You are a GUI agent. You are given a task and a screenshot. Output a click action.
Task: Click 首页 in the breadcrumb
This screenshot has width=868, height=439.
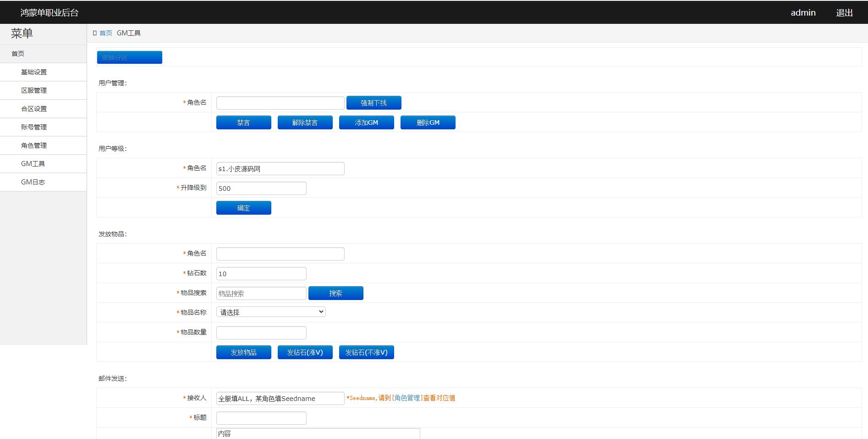click(106, 33)
